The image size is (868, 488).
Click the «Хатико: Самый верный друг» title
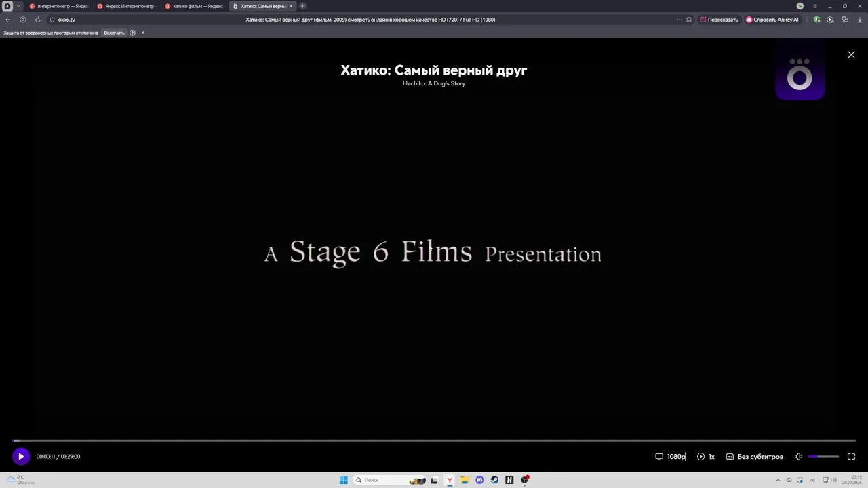pos(434,70)
